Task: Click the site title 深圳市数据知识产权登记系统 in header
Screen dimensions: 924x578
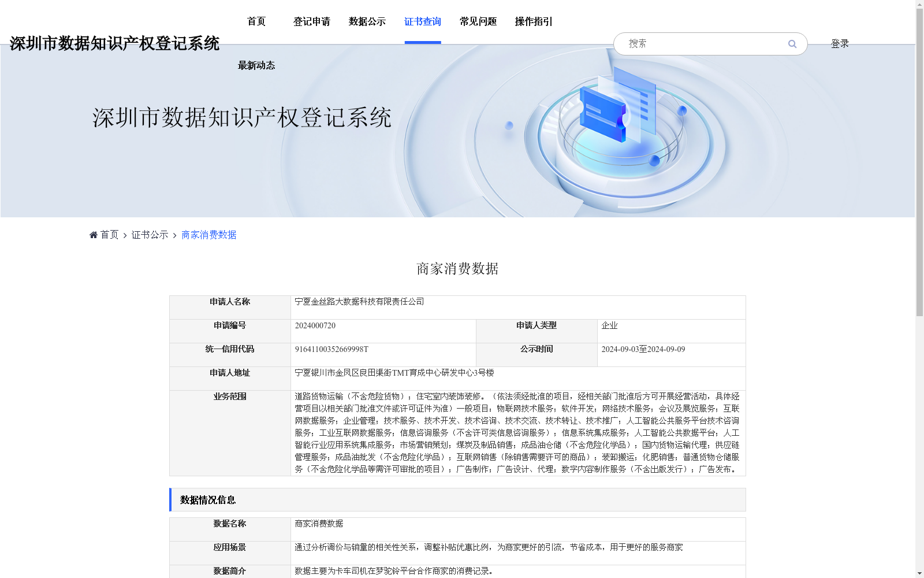Action: (114, 43)
